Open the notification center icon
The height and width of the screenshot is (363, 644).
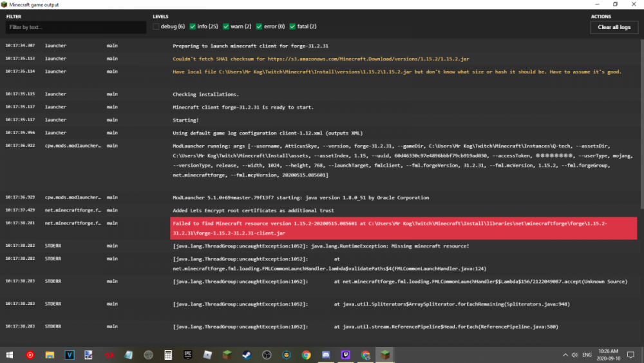point(631,355)
